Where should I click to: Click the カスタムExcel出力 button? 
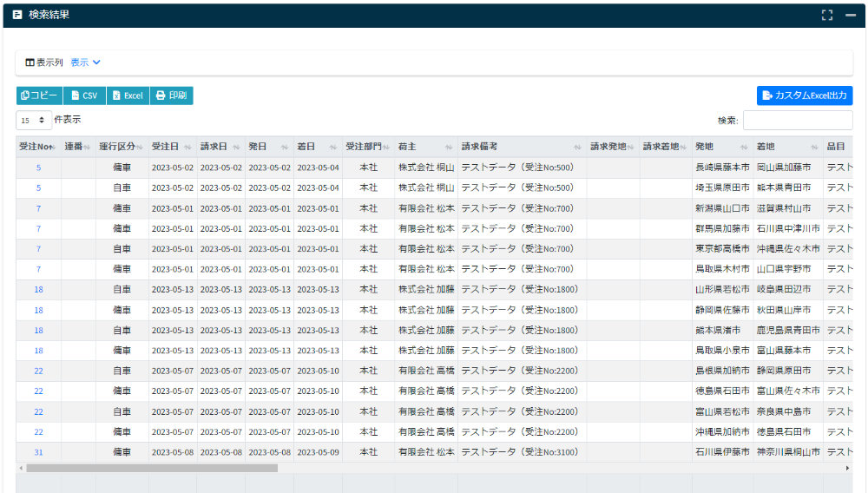click(805, 95)
